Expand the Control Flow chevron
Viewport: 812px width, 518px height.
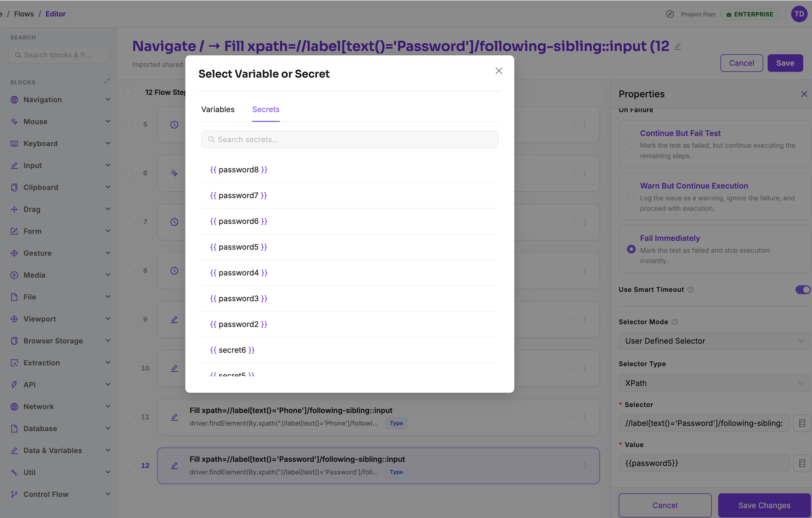click(108, 494)
